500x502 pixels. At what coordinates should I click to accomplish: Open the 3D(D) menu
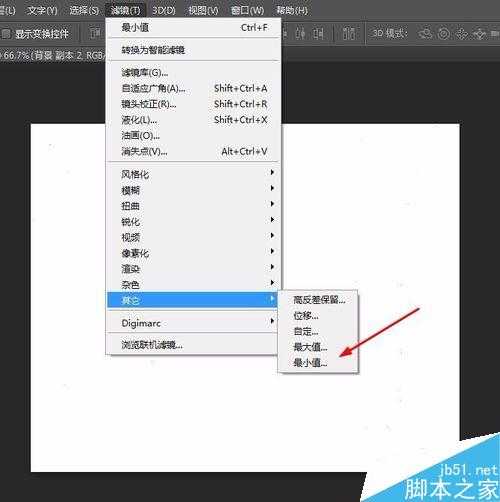point(164,10)
